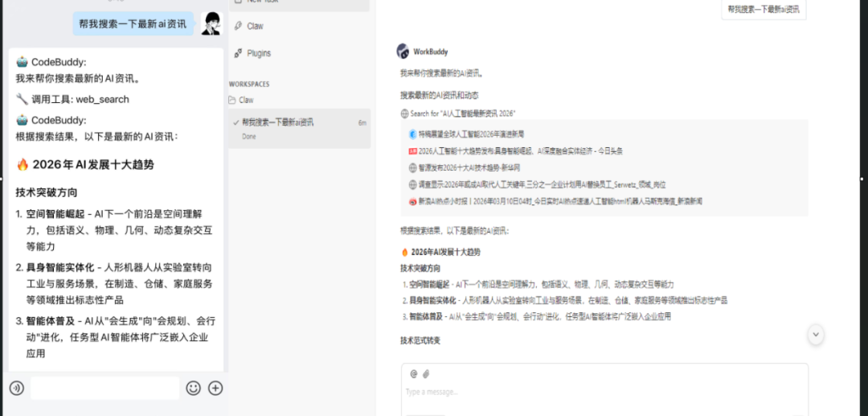Image resolution: width=868 pixels, height=416 pixels.
Task: Open result 特稿展望全球人工智能2026年演进新局
Action: pyautogui.click(x=470, y=134)
